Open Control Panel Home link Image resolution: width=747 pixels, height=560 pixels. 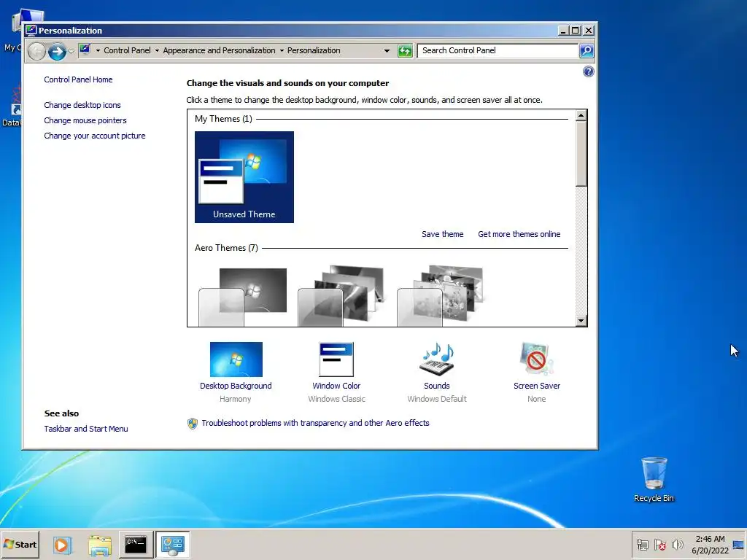coord(78,79)
